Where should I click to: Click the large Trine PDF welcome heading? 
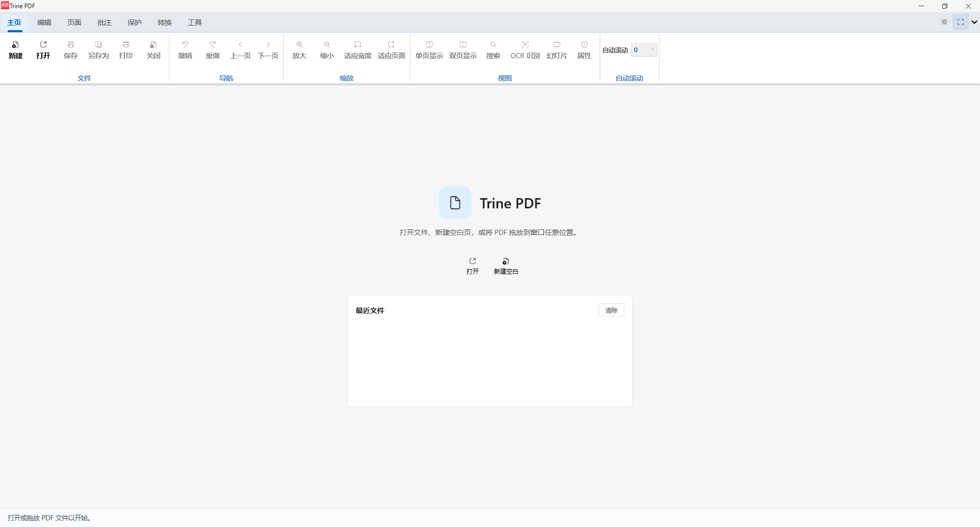click(x=510, y=203)
